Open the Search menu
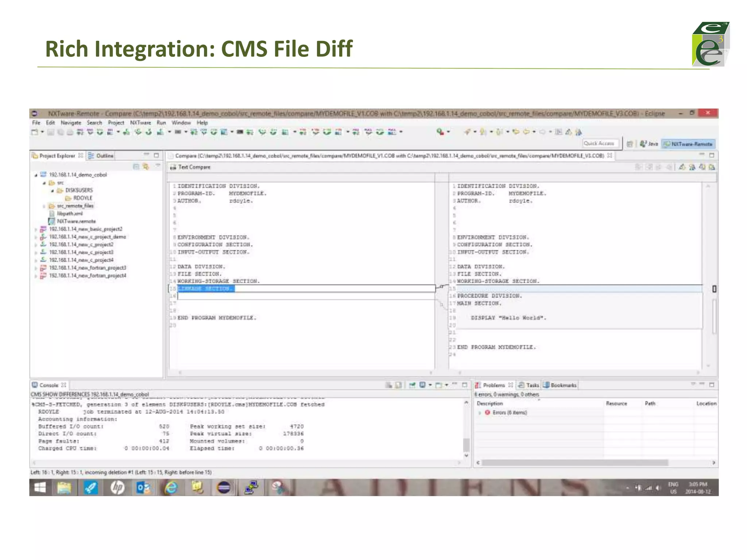Viewport: 747px width, 560px height. pyautogui.click(x=94, y=123)
